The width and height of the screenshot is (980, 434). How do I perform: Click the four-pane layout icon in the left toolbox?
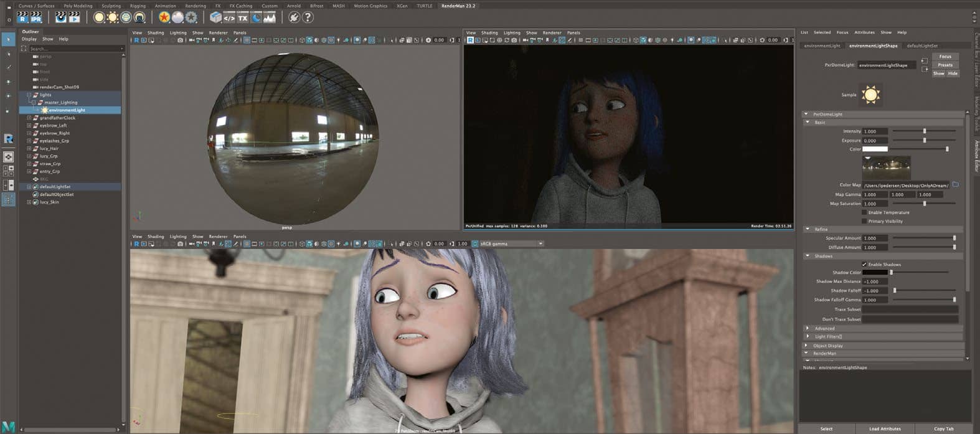pyautogui.click(x=9, y=171)
